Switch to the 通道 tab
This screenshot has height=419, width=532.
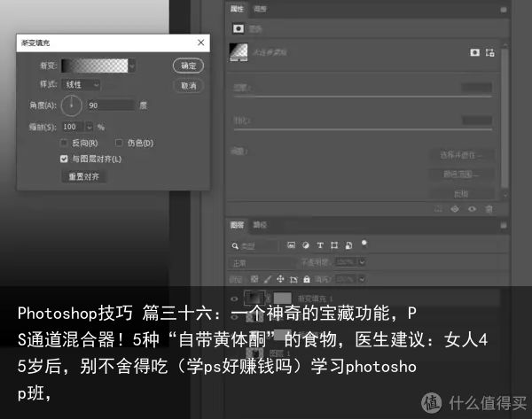[x=260, y=225]
